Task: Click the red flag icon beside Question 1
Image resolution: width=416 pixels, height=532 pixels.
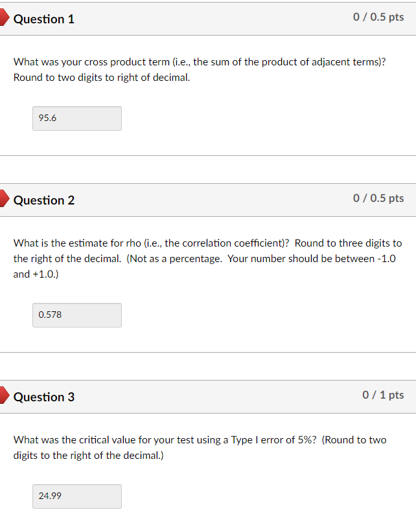Action: (4, 19)
